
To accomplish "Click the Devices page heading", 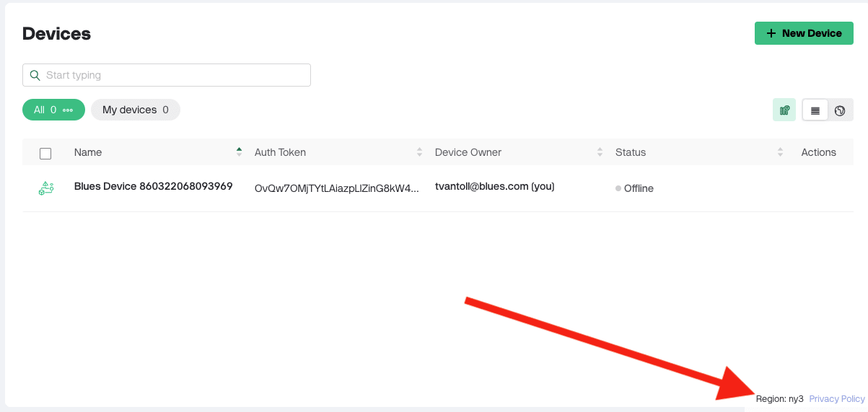I will coord(57,33).
